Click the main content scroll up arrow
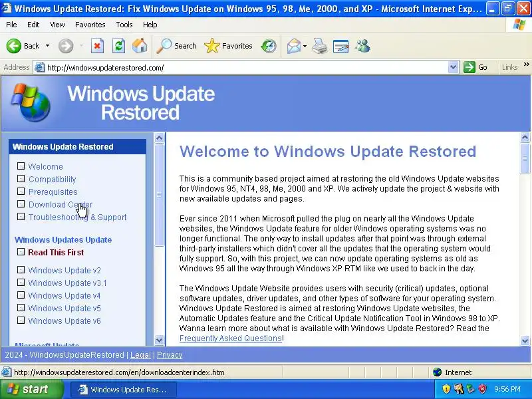The width and height of the screenshot is (532, 399). tap(525, 138)
